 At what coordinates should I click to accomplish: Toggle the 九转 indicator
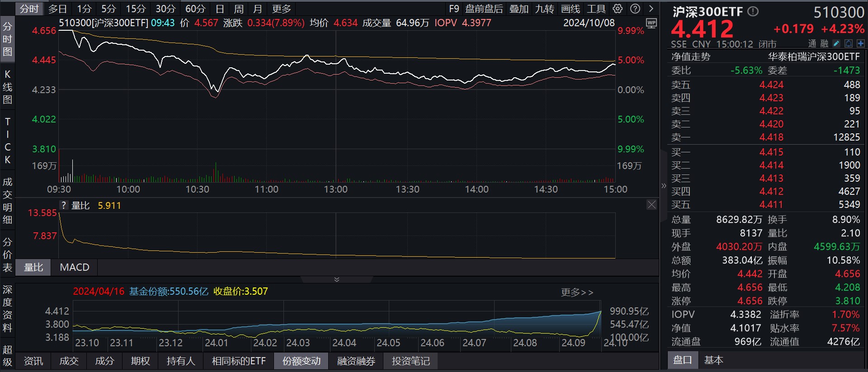(x=545, y=9)
